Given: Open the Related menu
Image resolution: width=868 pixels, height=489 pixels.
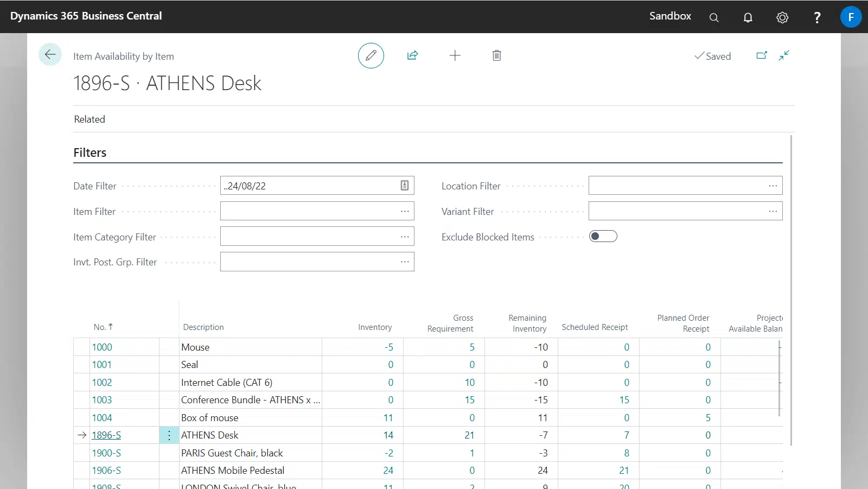Looking at the screenshot, I should click(90, 119).
